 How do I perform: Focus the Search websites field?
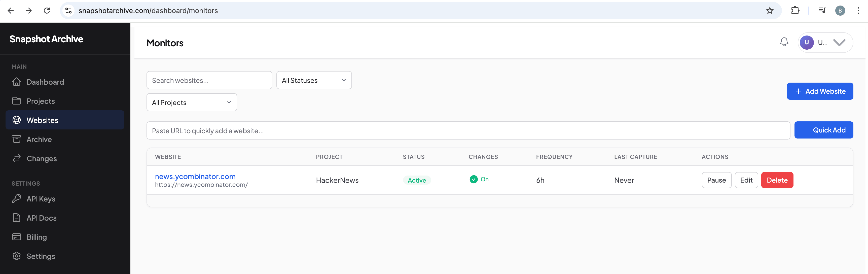(209, 80)
